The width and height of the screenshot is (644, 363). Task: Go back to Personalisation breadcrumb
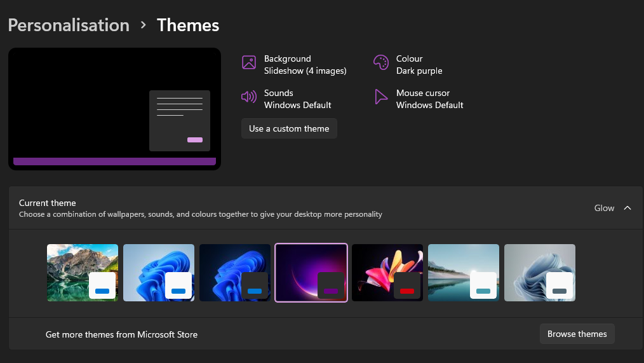pos(69,25)
